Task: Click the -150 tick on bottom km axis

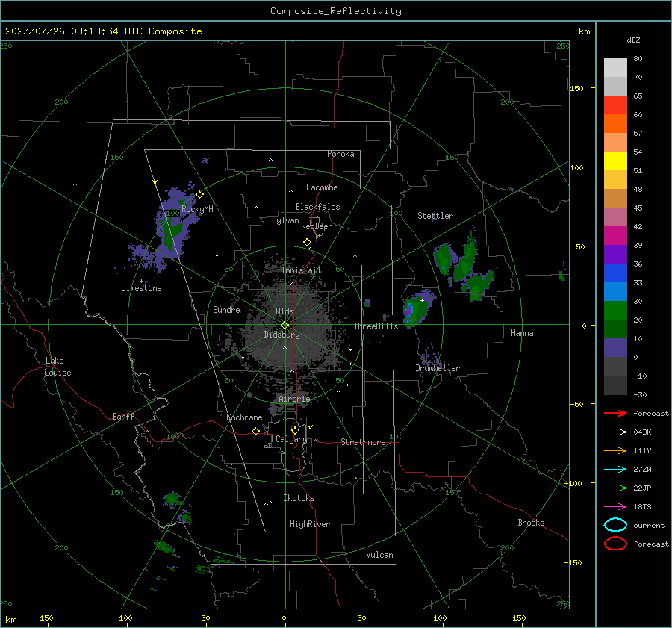Action: coord(44,618)
